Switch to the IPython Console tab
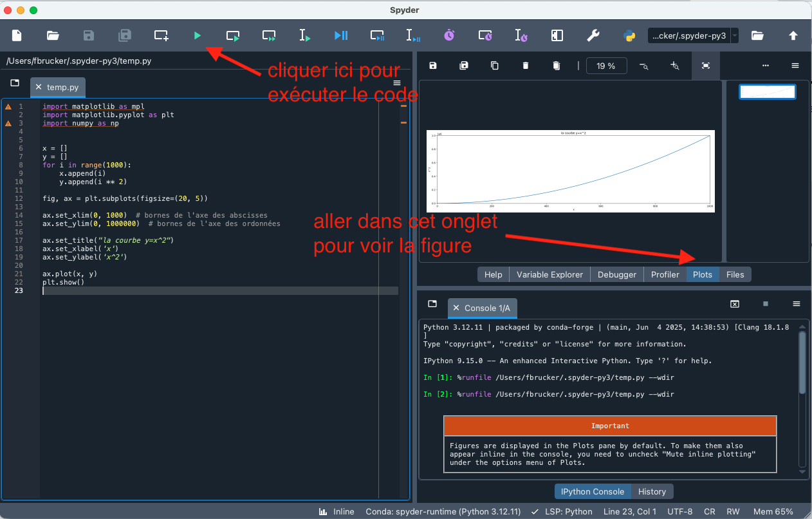The height and width of the screenshot is (519, 812). (593, 491)
